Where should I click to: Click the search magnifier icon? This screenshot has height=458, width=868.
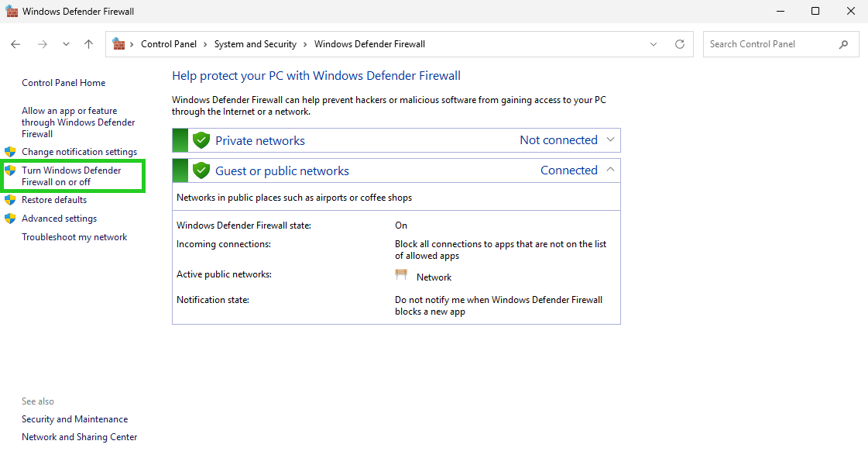(x=844, y=44)
